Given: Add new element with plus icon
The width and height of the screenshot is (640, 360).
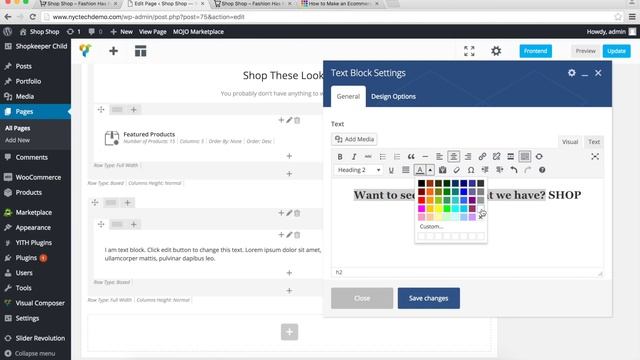Looking at the screenshot, I should (x=113, y=51).
